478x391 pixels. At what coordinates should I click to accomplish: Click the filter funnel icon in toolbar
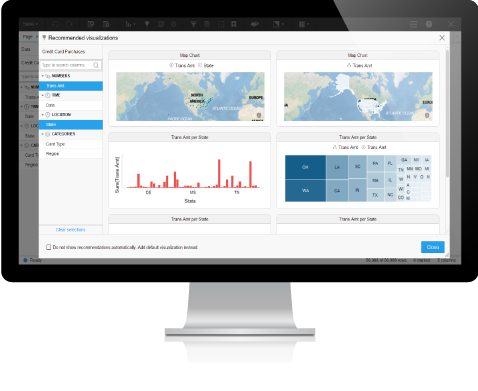[193, 24]
